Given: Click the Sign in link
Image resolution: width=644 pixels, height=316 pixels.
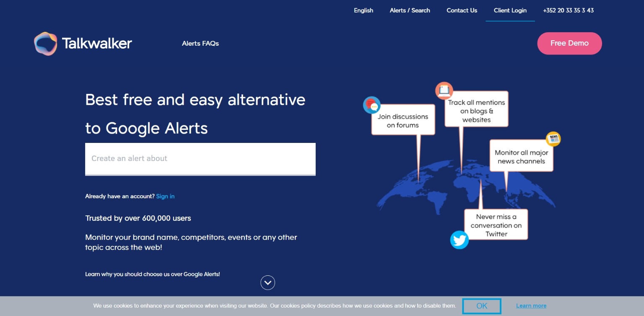Looking at the screenshot, I should 165,196.
